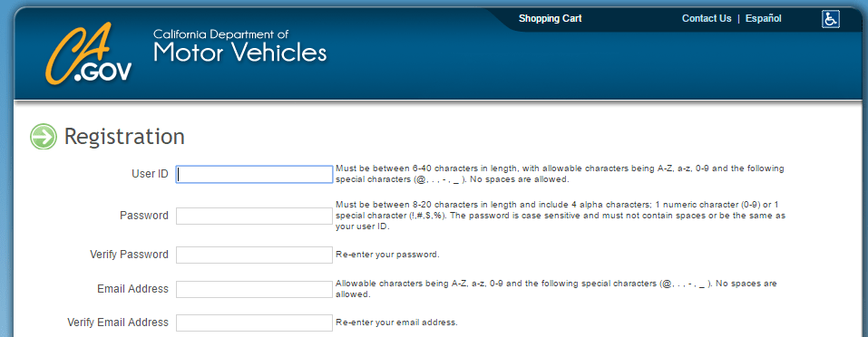The image size is (868, 337).
Task: Focus the User ID text field
Action: [x=255, y=175]
